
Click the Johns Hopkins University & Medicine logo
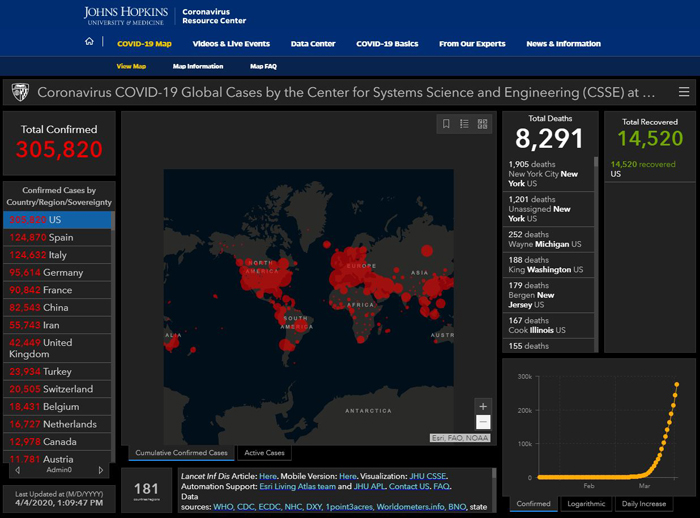click(x=125, y=16)
